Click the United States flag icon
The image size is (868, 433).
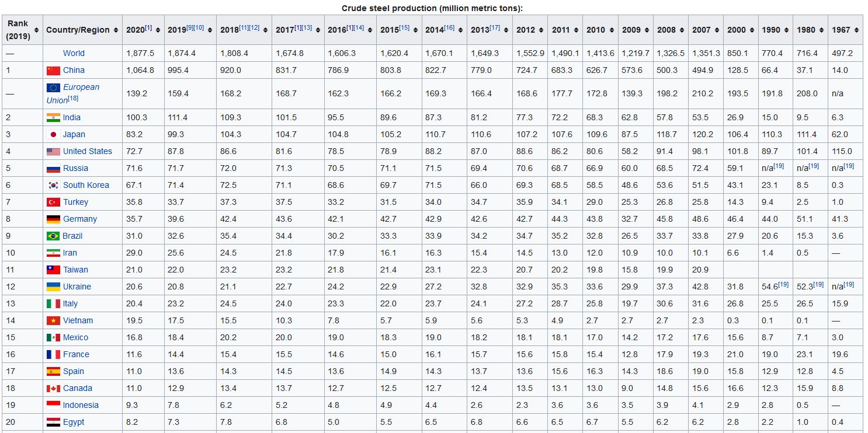click(54, 152)
